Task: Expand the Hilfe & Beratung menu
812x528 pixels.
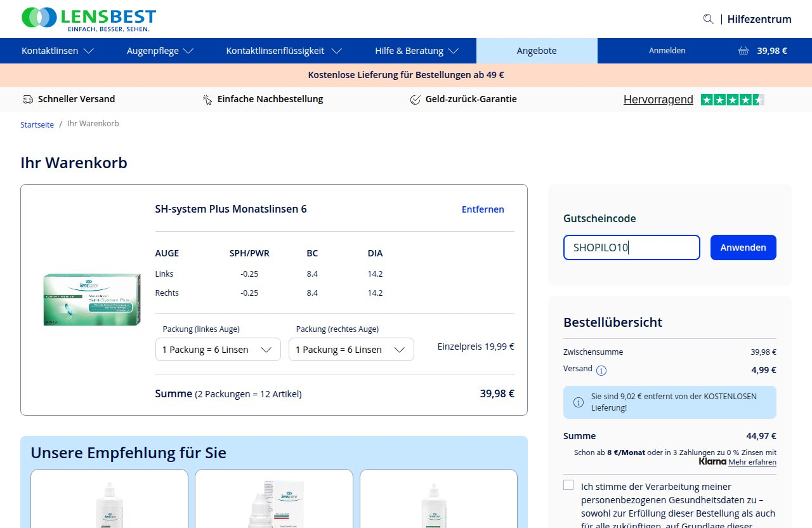Action: (417, 51)
